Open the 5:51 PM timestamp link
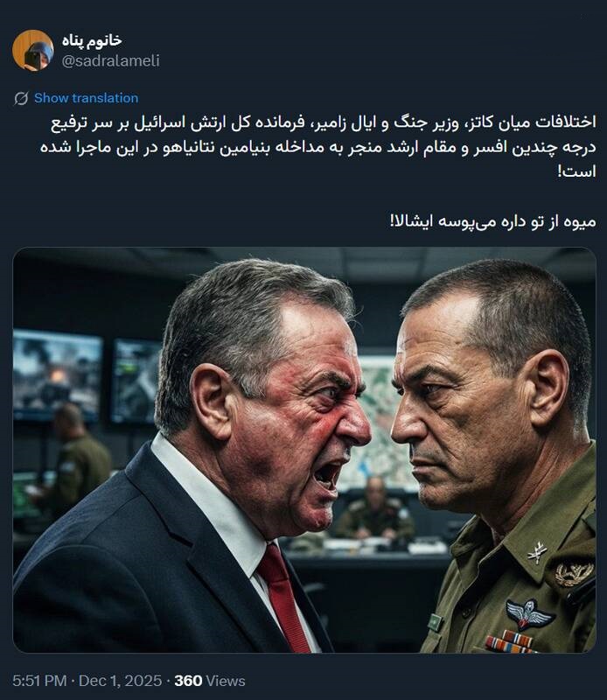Screen dimensions: 607x700 tap(39, 681)
